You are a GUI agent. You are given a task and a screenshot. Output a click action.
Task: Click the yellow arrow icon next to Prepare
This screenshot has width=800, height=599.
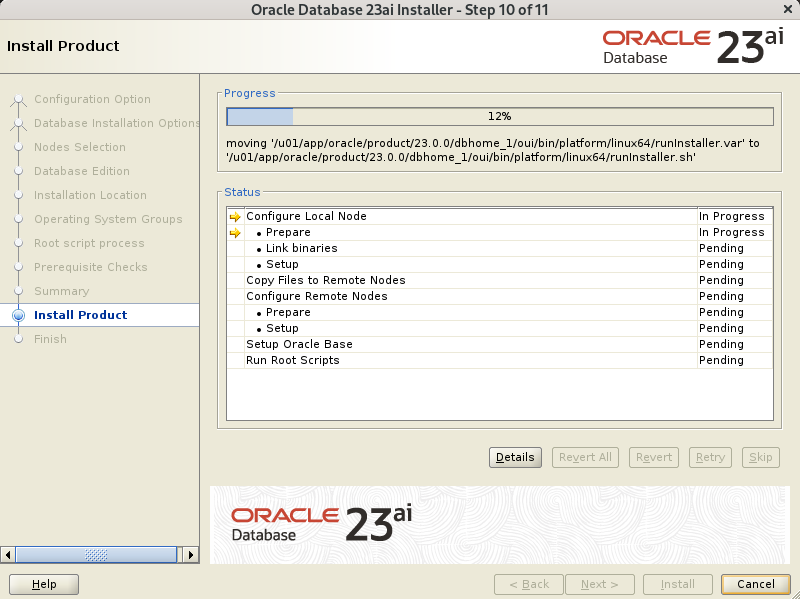235,233
